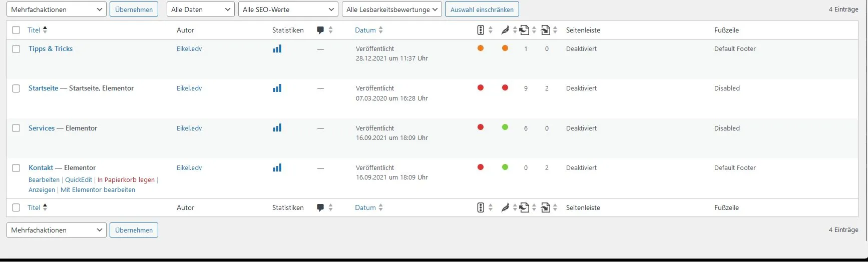Sort by outgoing internal links icon in header
This screenshot has width=868, height=262.
tap(524, 30)
